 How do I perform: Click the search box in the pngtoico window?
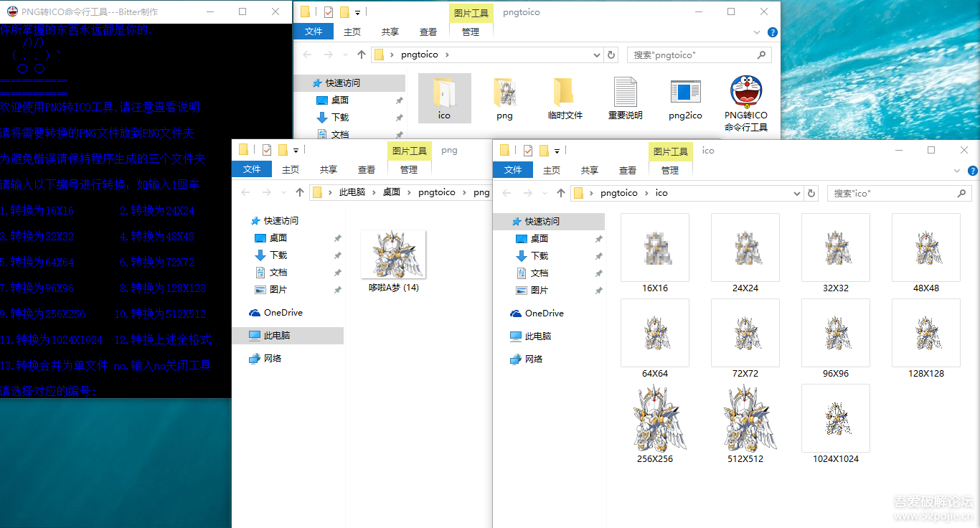click(x=699, y=55)
